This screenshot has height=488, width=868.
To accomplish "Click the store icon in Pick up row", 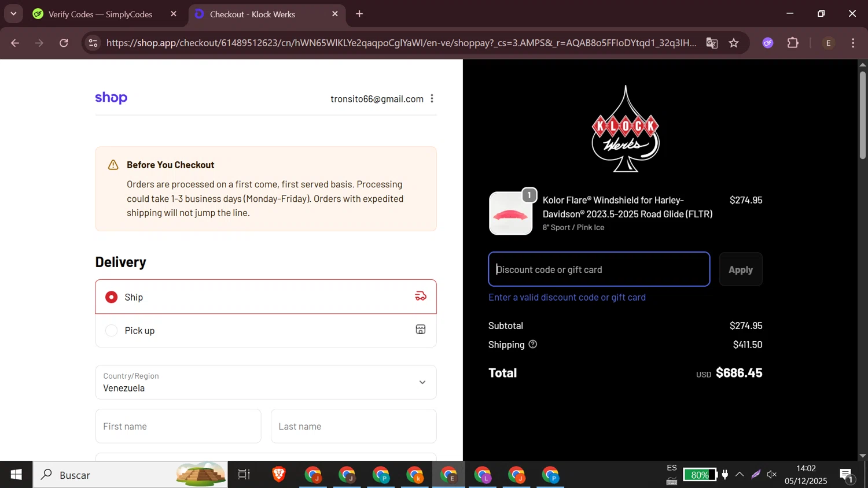I will [421, 330].
